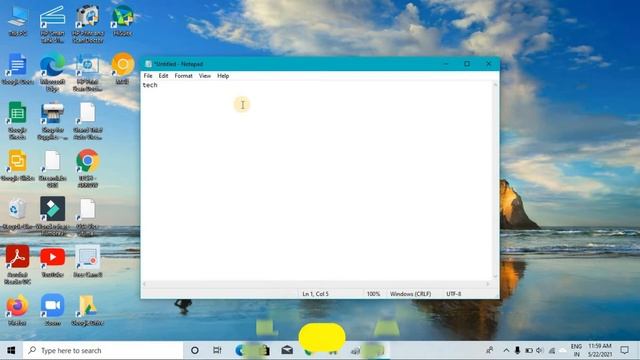Open the File menu in Notepad
Viewport: 640px width, 360px height.
pos(148,76)
